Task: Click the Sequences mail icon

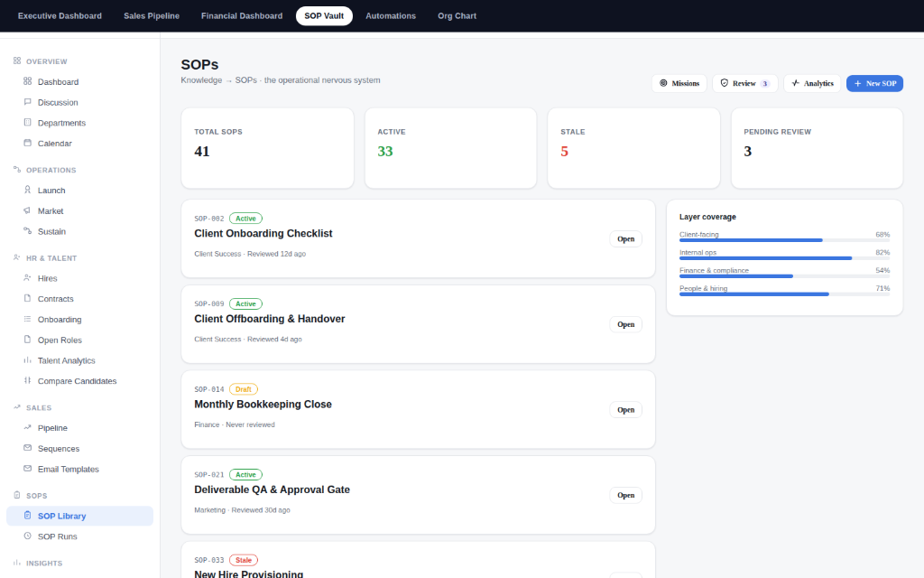Action: coord(28,448)
